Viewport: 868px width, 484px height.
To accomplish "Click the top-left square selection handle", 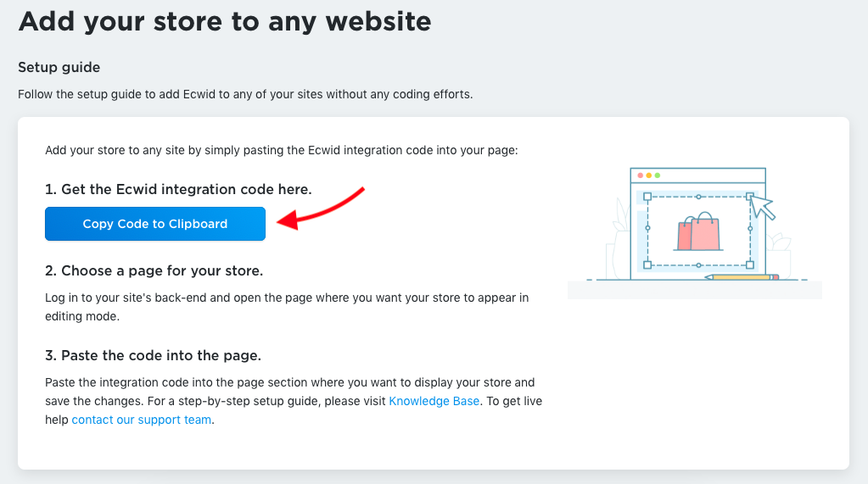I will coord(647,197).
